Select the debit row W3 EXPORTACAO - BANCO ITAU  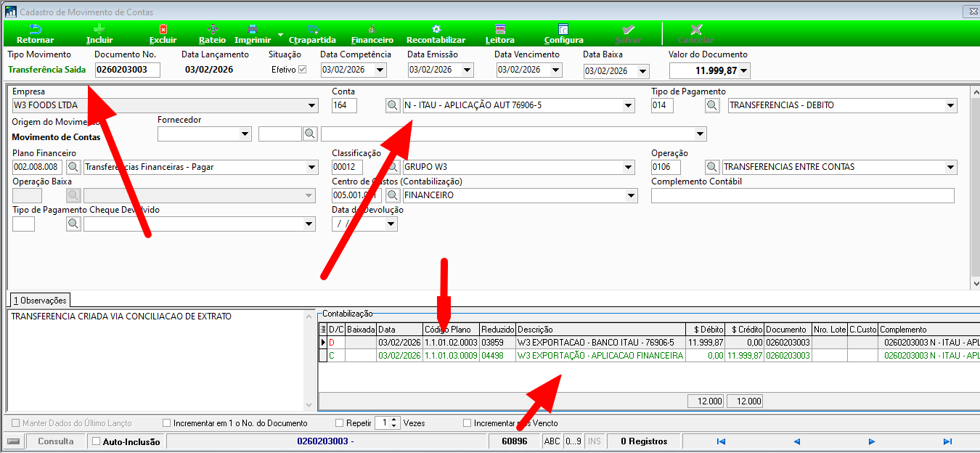(x=649, y=342)
